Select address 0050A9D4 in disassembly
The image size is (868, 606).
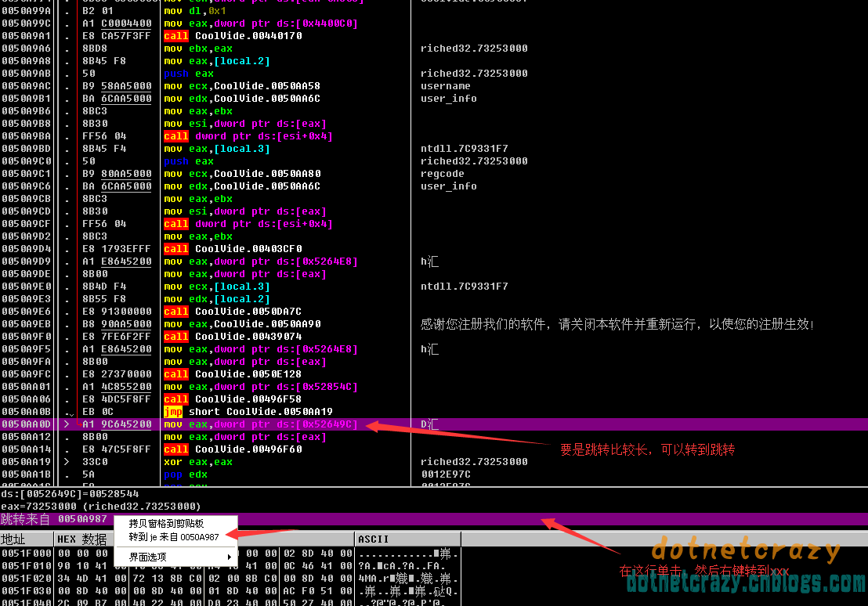click(x=26, y=249)
